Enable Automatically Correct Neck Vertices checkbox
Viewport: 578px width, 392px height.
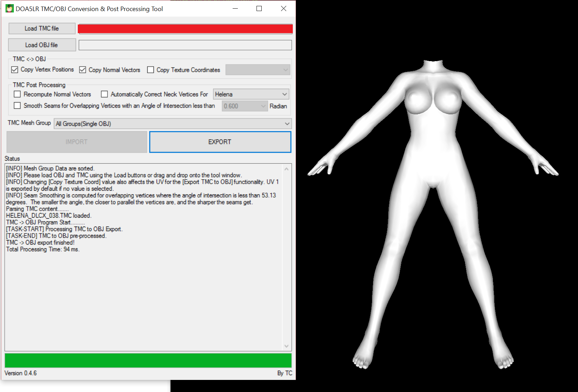tap(104, 94)
